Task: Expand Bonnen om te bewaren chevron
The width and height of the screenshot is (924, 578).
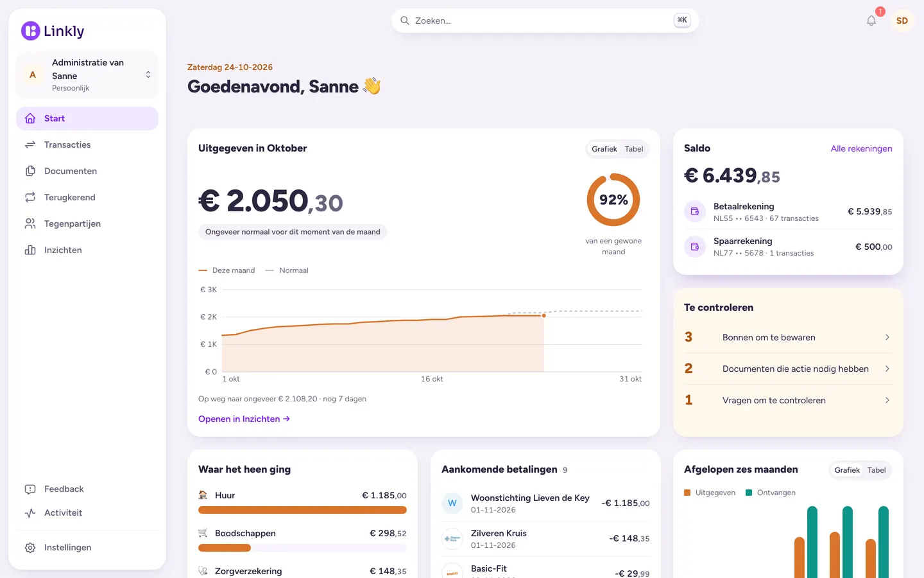Action: [x=887, y=337]
